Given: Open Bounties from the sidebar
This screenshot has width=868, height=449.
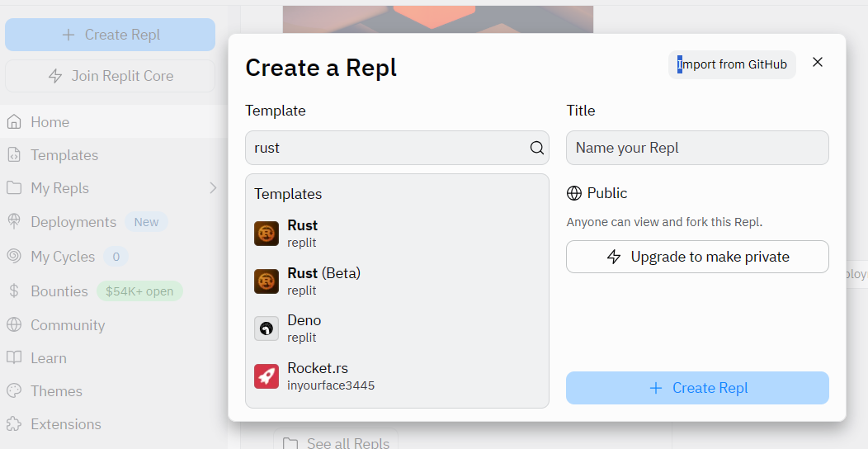Looking at the screenshot, I should pyautogui.click(x=59, y=291).
